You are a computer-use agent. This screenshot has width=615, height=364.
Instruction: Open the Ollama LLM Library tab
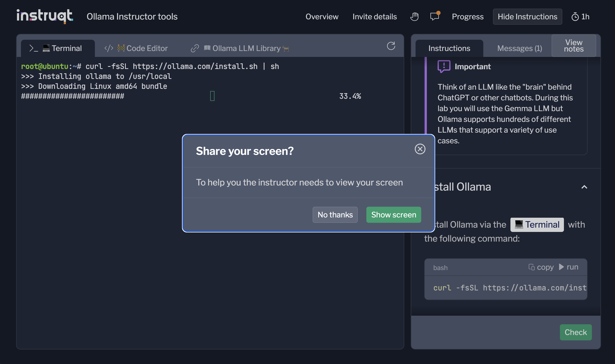pyautogui.click(x=240, y=48)
